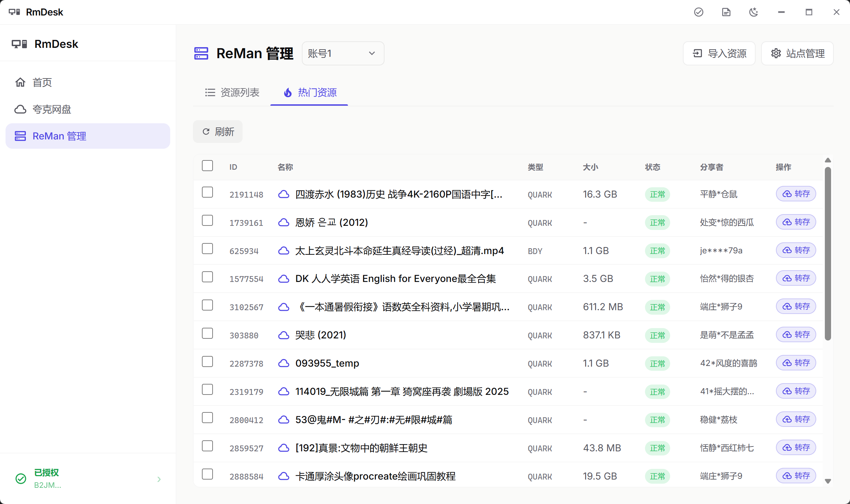
Task: Click the RmDesk sidebar logo icon
Action: 19,44
